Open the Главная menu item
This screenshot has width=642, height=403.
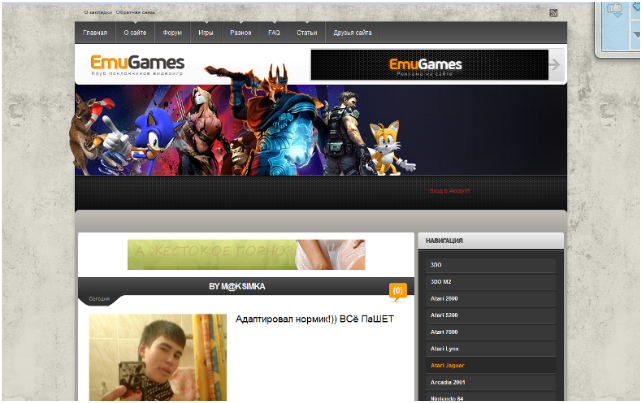[95, 33]
